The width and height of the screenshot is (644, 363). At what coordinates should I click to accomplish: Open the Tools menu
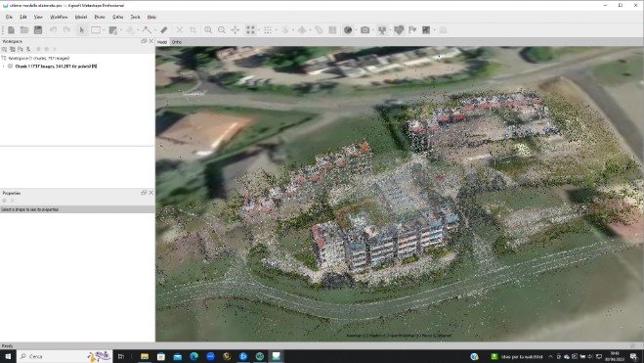[135, 17]
